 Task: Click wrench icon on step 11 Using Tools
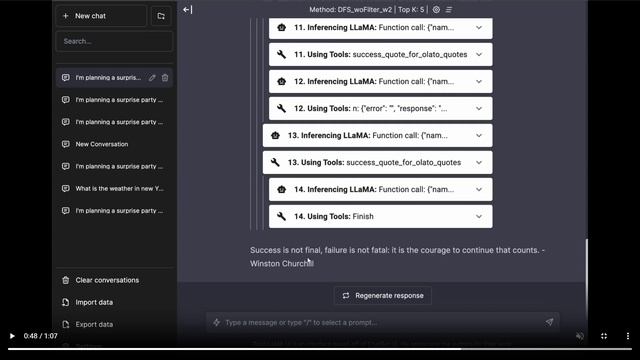[x=282, y=55]
